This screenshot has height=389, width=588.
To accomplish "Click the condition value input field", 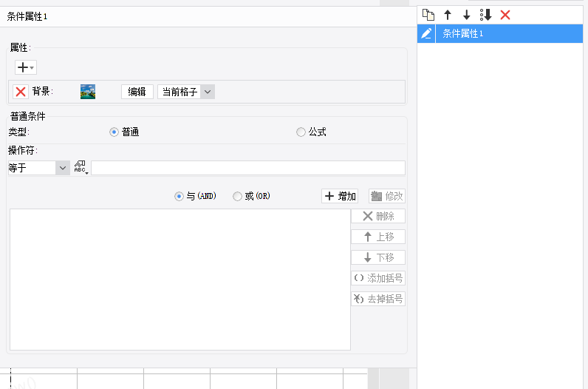I will pos(248,168).
